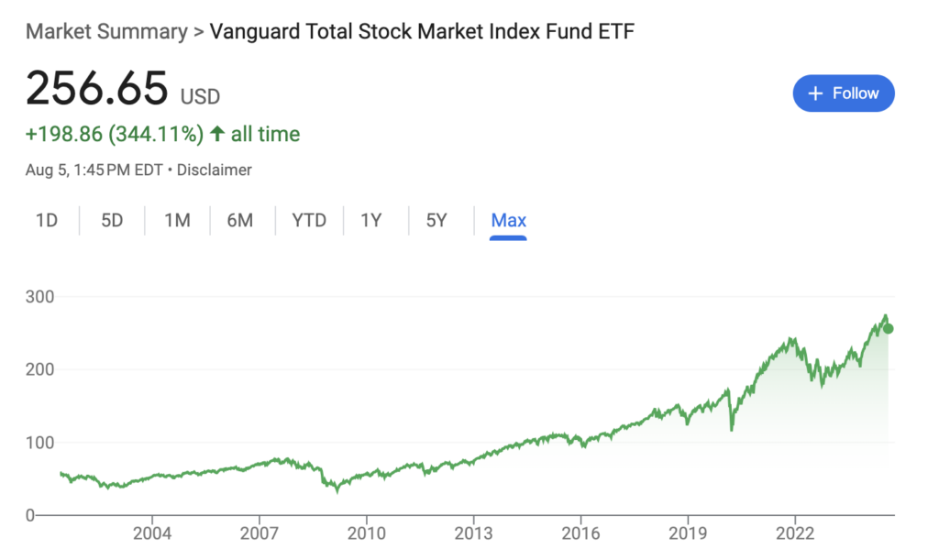Select the 5Y time range

tap(436, 220)
